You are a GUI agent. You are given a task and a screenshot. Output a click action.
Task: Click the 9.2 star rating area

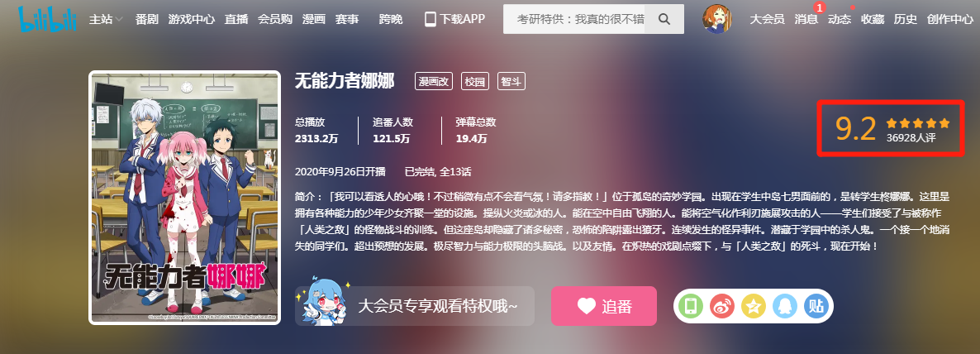tap(892, 128)
